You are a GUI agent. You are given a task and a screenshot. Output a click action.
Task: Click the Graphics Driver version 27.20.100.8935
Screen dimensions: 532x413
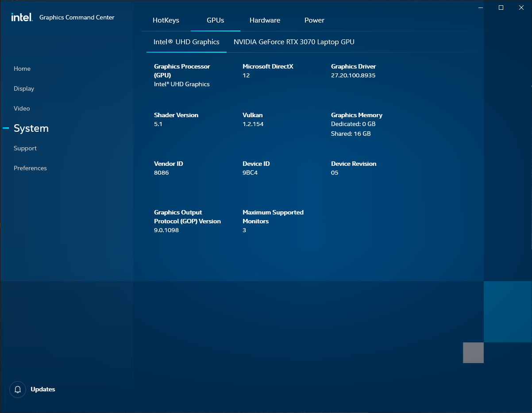tap(353, 76)
